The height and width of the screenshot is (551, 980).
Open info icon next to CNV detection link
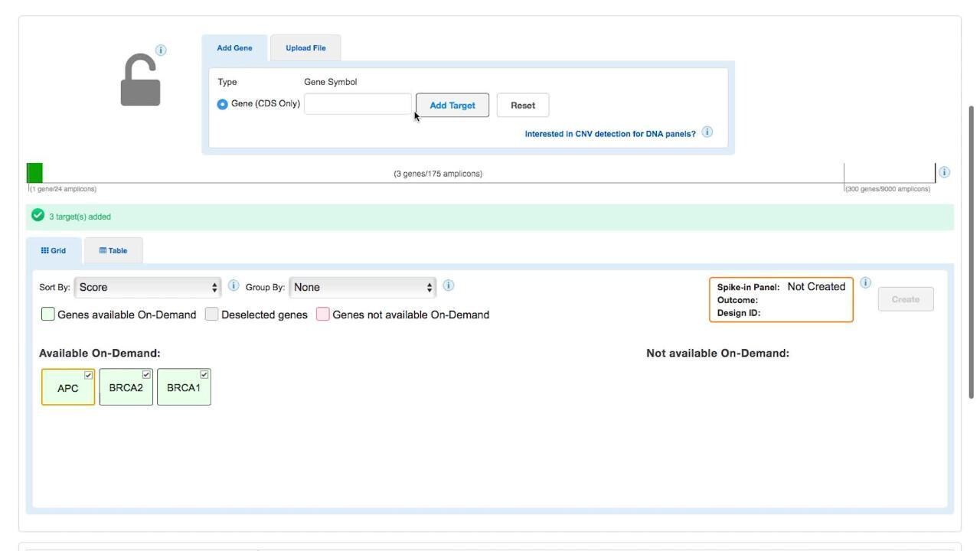[707, 132]
